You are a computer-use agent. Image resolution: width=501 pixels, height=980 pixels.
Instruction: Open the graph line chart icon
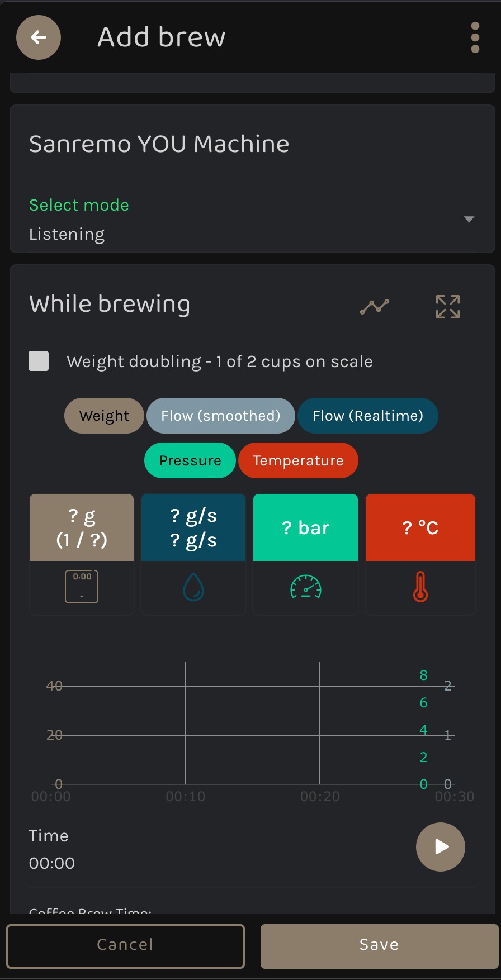click(x=374, y=306)
